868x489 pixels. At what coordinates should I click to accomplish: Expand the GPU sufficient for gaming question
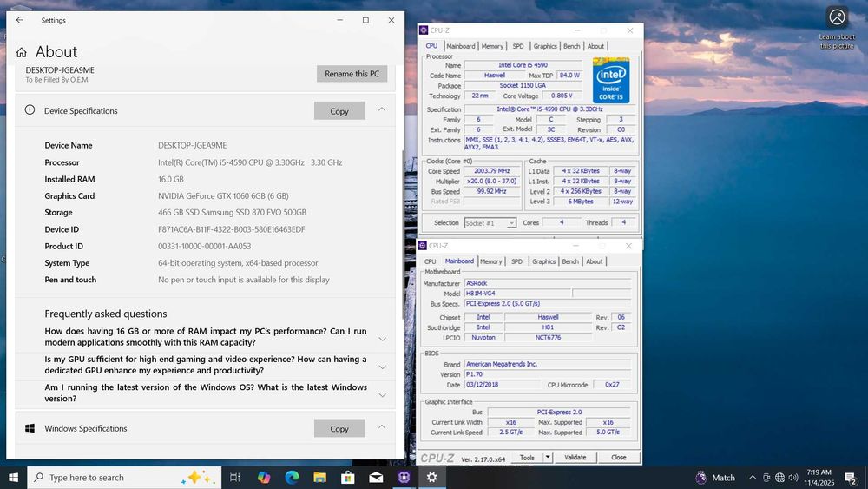382,367
